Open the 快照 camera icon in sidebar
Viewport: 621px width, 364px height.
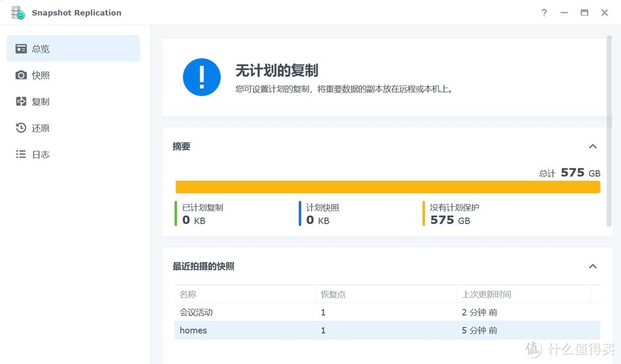click(x=20, y=75)
